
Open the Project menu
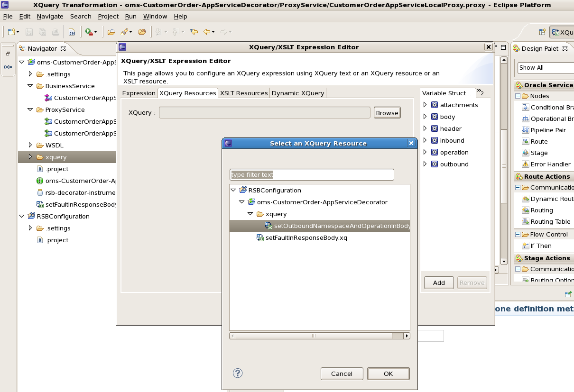click(x=108, y=16)
